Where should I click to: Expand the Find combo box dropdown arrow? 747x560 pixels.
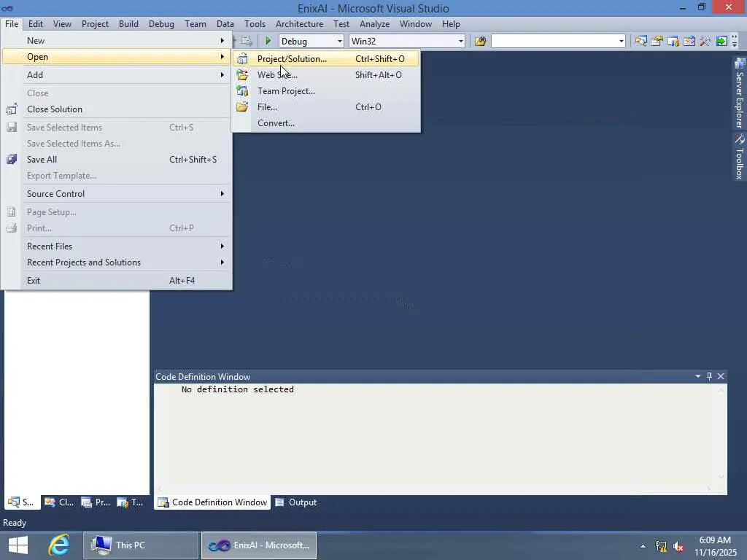(x=622, y=42)
